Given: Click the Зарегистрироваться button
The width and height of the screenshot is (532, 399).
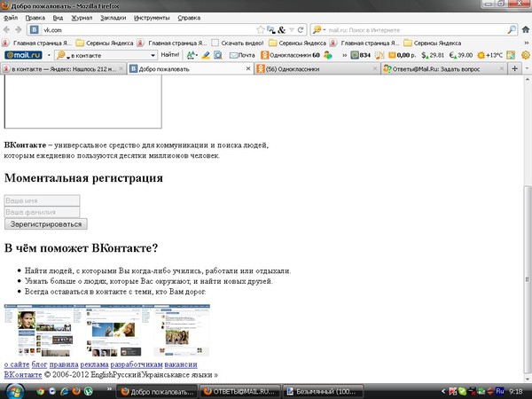Looking at the screenshot, I should pyautogui.click(x=46, y=224).
